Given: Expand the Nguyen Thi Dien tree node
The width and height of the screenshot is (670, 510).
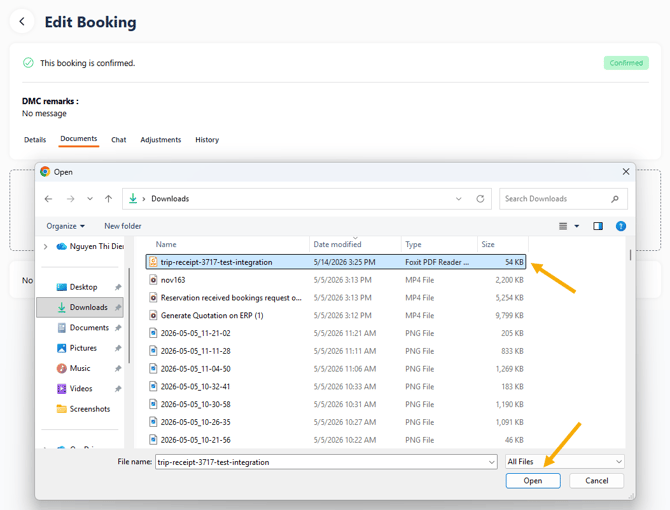Looking at the screenshot, I should click(x=45, y=246).
